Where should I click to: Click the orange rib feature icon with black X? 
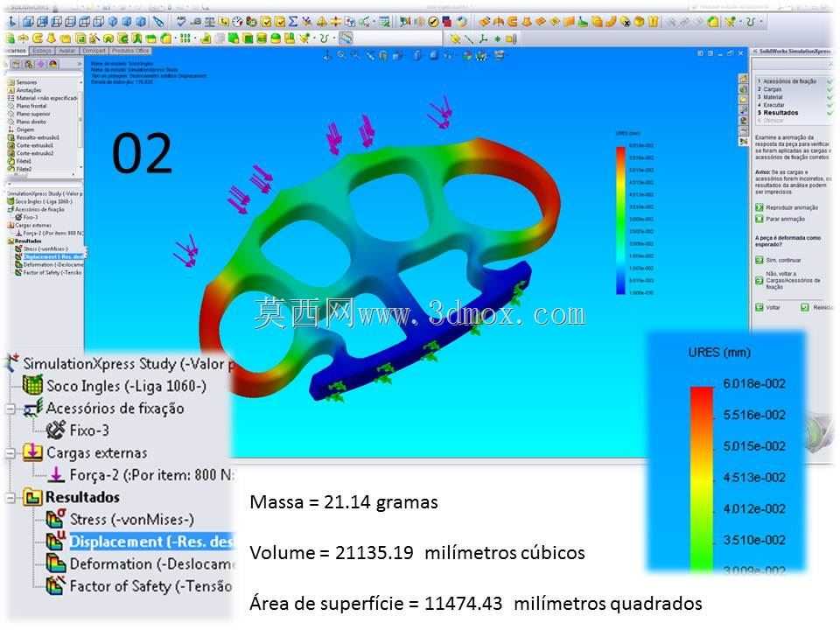[x=625, y=22]
